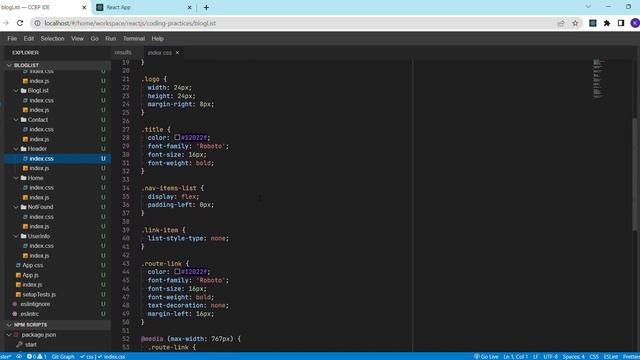Open the Selection menu
This screenshot has height=360, width=640.
pyautogui.click(x=52, y=38)
